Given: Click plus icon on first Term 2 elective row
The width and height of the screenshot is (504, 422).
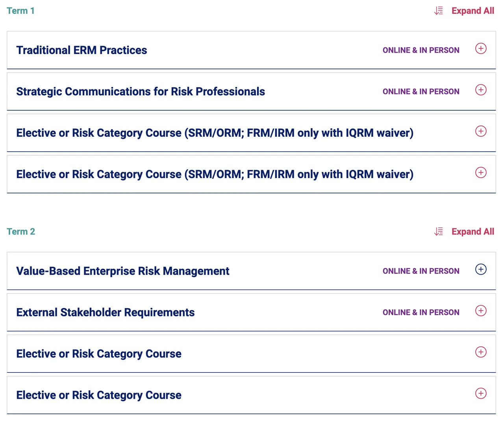Looking at the screenshot, I should [x=481, y=352].
